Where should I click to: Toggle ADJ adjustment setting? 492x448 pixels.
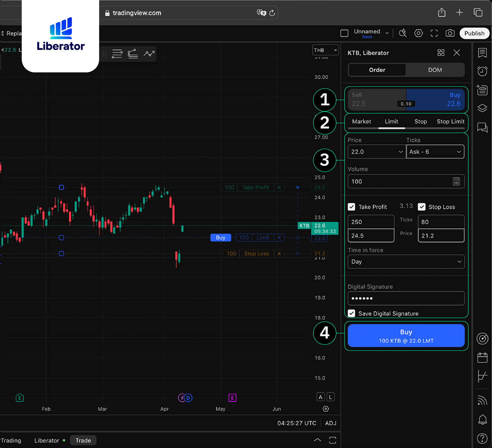pos(331,423)
